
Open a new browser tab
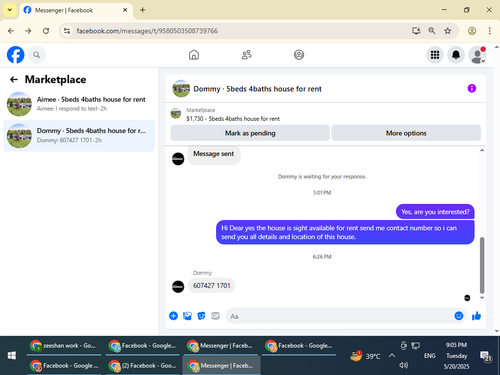click(143, 10)
